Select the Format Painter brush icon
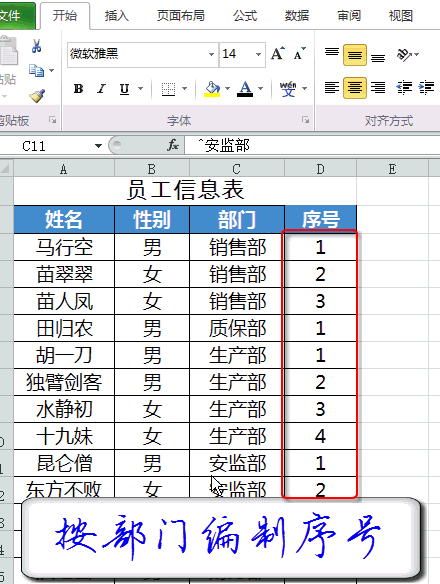This screenshot has height=584, width=440. [x=37, y=96]
